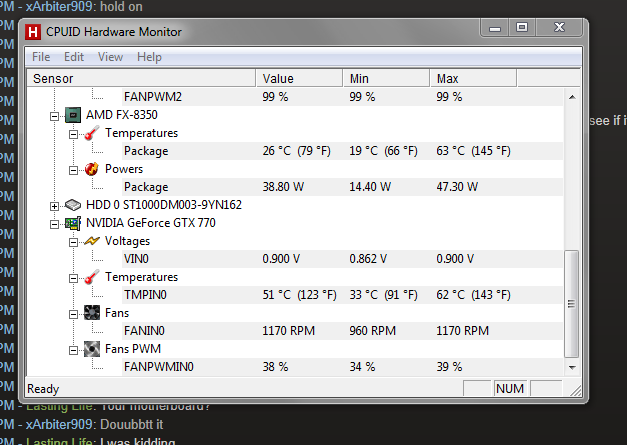Click the Fans PWM icon
This screenshot has width=627, height=445.
[x=92, y=349]
